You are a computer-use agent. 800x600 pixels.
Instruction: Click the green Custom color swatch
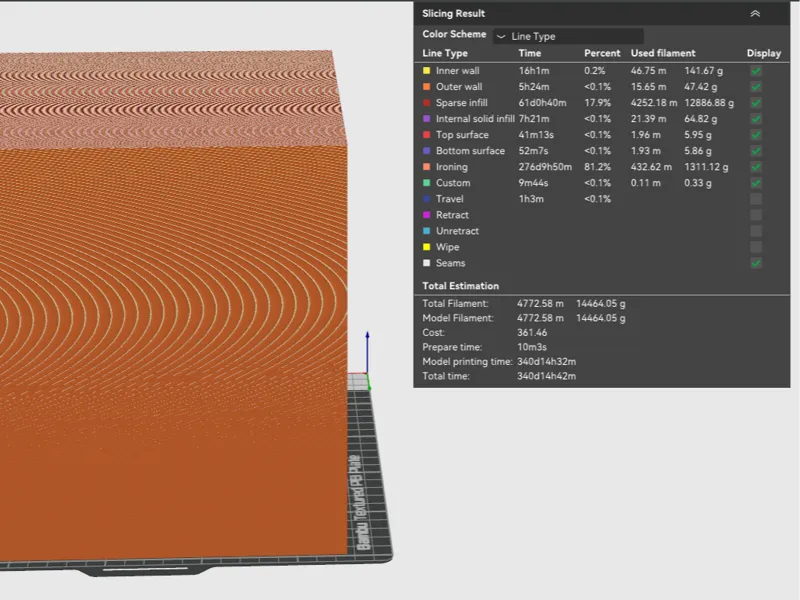[427, 183]
